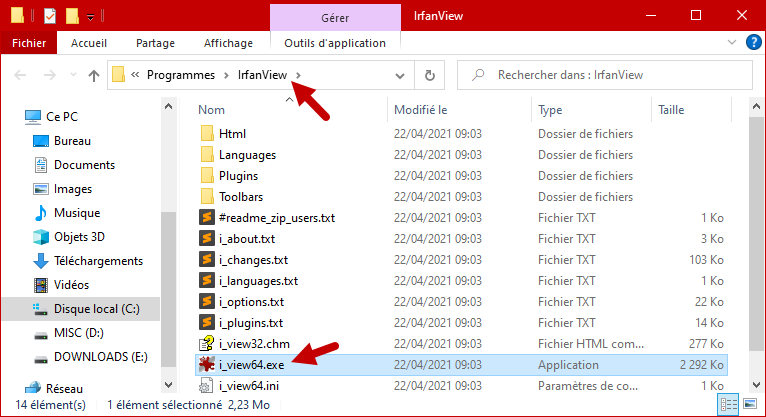Open recent locations dropdown arrow

(x=73, y=75)
